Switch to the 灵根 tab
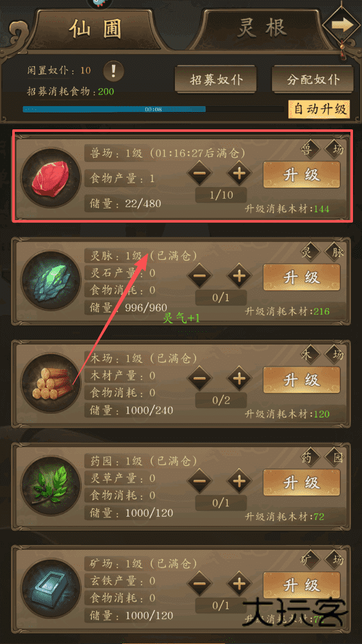 click(x=263, y=28)
